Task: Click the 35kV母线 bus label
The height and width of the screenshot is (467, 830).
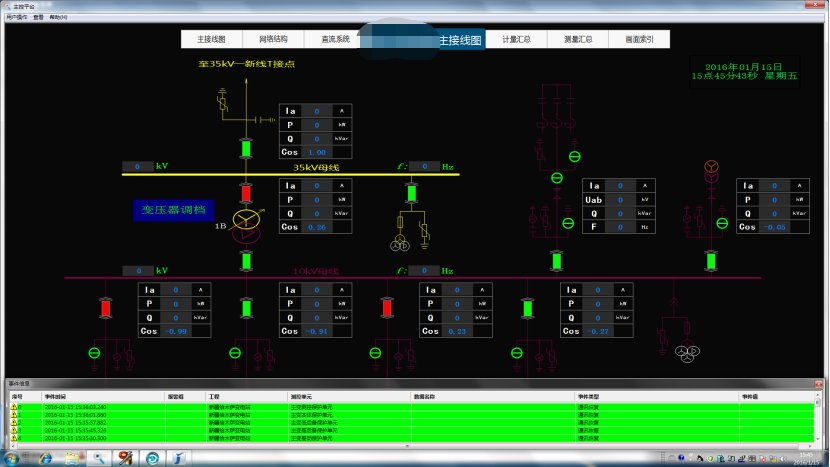Action: pos(316,167)
